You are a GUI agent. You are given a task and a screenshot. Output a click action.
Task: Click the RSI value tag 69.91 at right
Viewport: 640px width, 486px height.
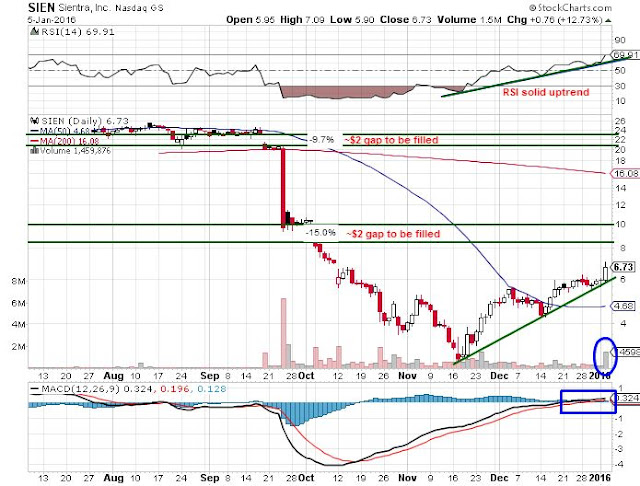click(625, 55)
